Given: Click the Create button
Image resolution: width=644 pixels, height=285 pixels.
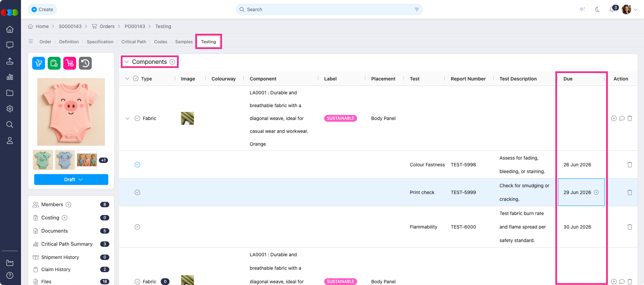Looking at the screenshot, I should [x=42, y=9].
